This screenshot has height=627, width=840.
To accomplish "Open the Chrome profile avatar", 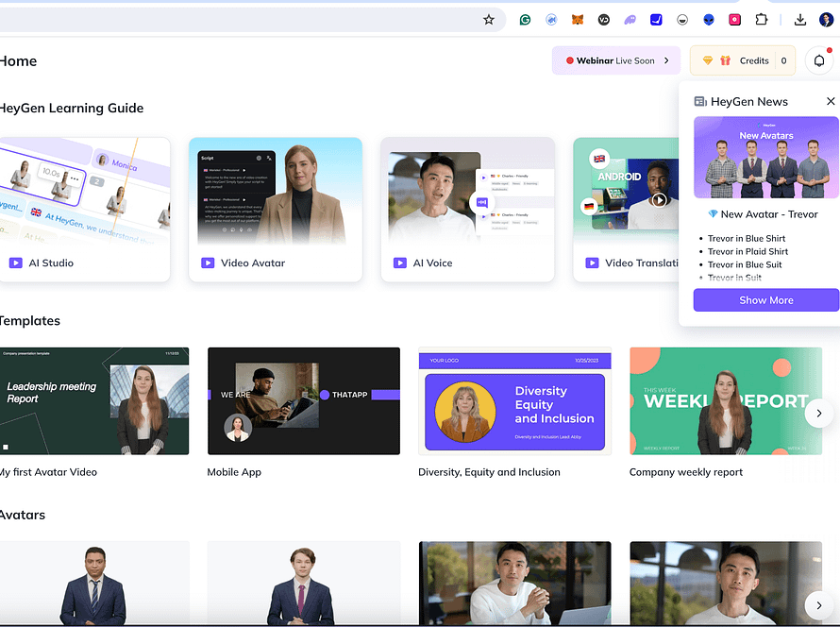I will [827, 20].
